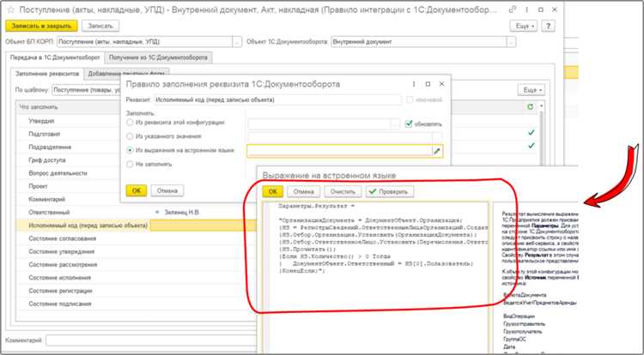
Task: Click the Комментарий field at bottom
Action: [x=152, y=340]
